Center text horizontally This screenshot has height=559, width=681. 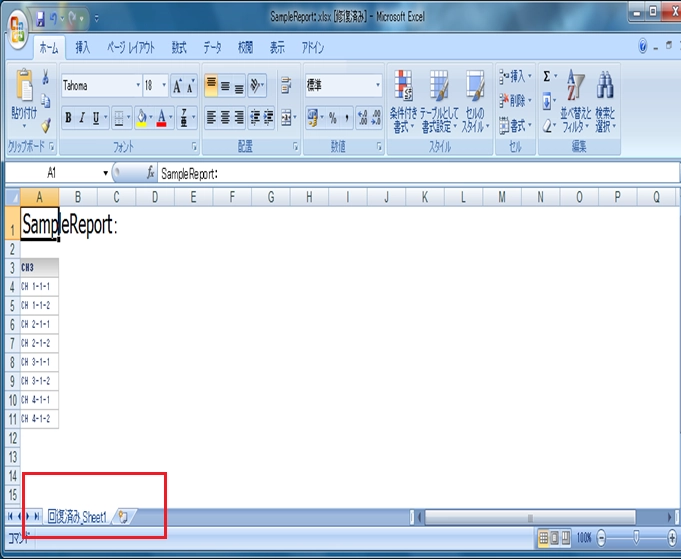click(225, 118)
